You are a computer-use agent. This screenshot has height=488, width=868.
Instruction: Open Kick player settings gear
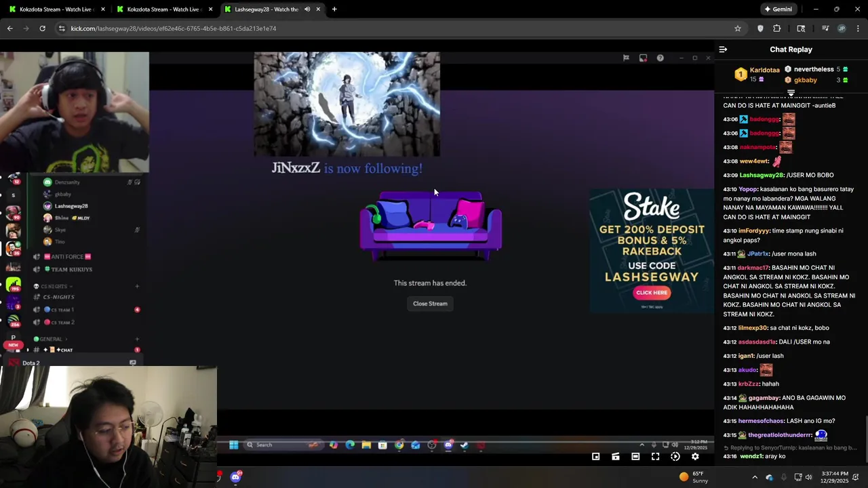tap(695, 457)
